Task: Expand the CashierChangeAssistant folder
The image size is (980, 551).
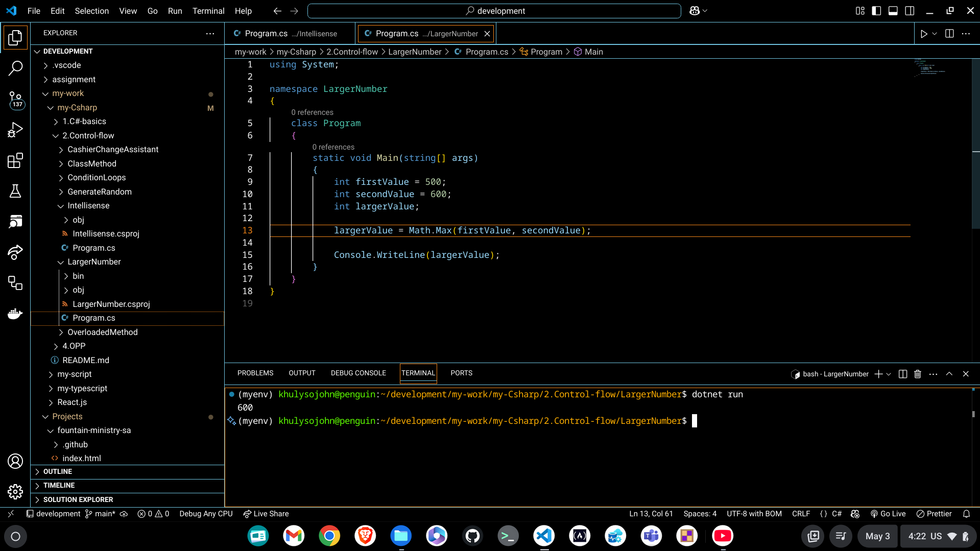Action: 128,150
